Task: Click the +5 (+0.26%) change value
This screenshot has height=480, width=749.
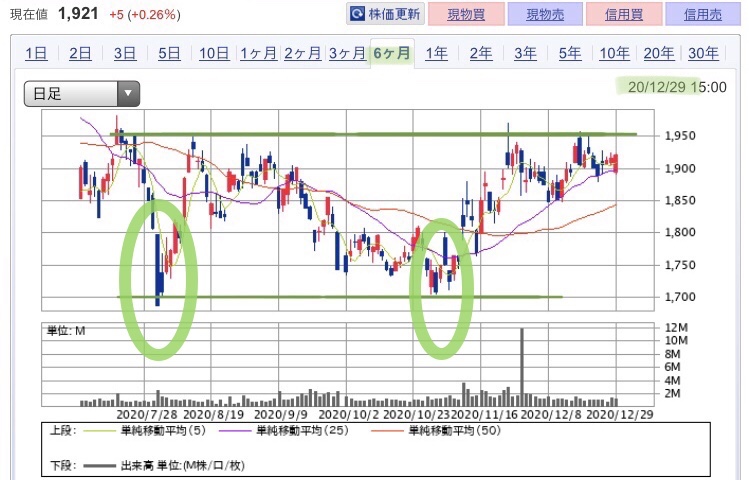Action: point(145,15)
